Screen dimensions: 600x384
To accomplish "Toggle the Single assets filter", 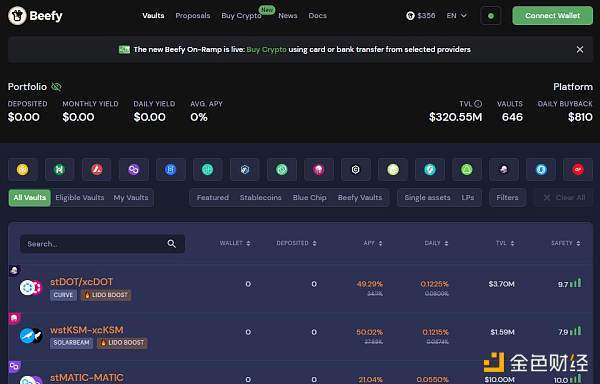I will 427,198.
